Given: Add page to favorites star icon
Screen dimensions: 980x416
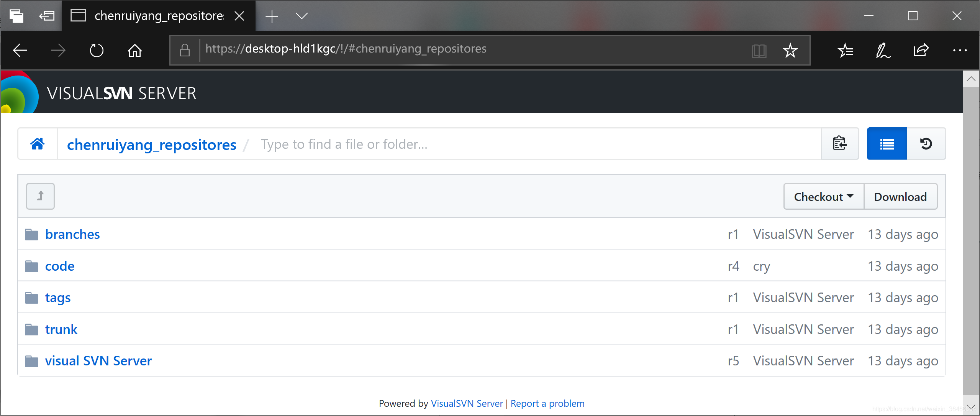Looking at the screenshot, I should (790, 50).
